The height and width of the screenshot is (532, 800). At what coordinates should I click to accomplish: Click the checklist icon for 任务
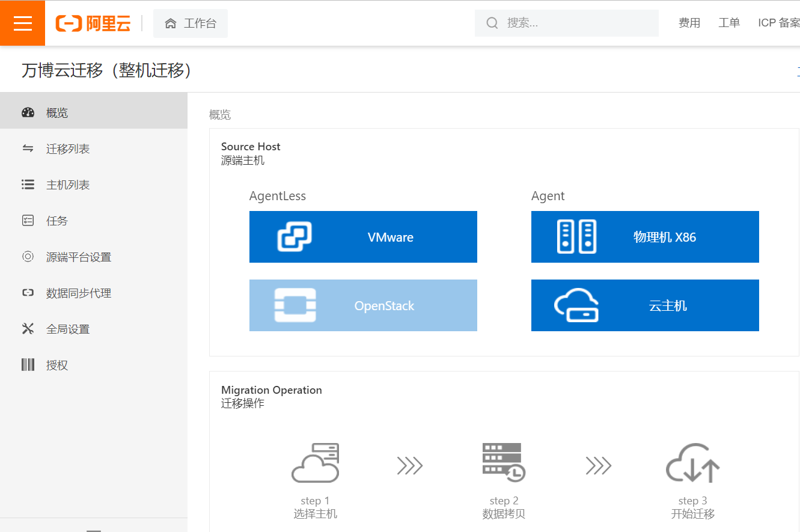click(28, 221)
